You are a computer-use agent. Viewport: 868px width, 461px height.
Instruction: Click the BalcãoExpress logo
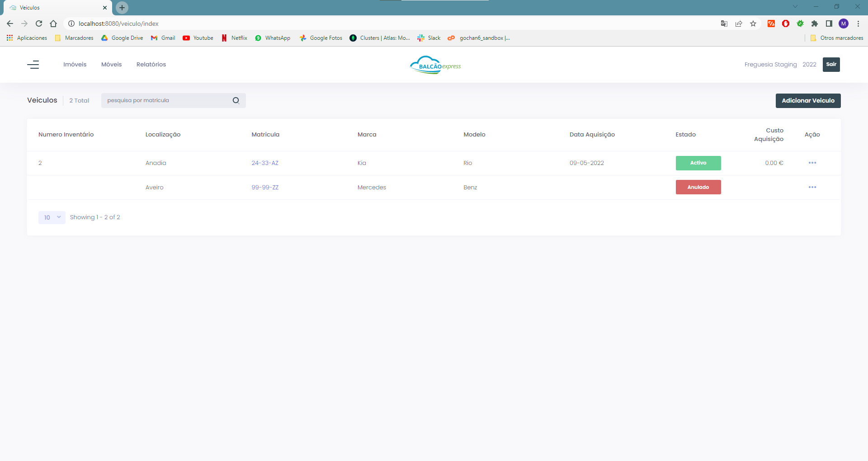click(x=435, y=65)
